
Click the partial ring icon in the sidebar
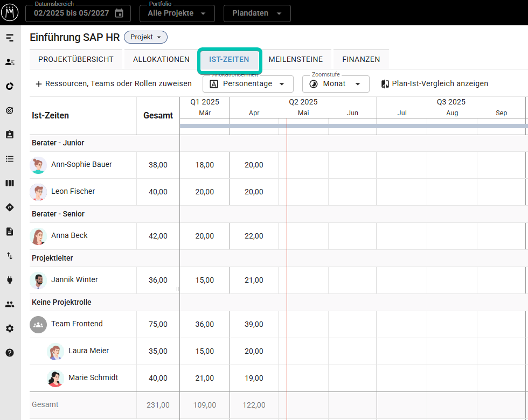10,86
